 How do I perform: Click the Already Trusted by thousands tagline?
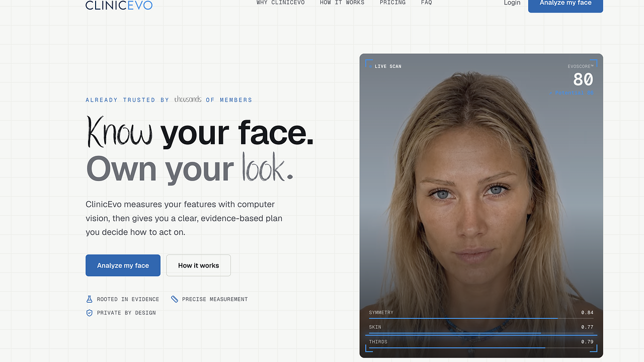pos(169,100)
